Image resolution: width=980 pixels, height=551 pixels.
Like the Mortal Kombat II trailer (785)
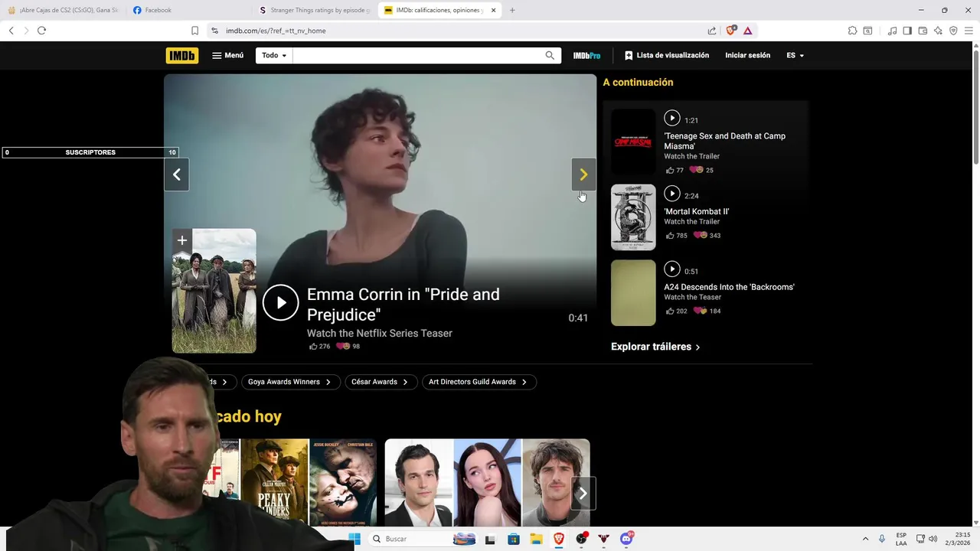(x=677, y=235)
